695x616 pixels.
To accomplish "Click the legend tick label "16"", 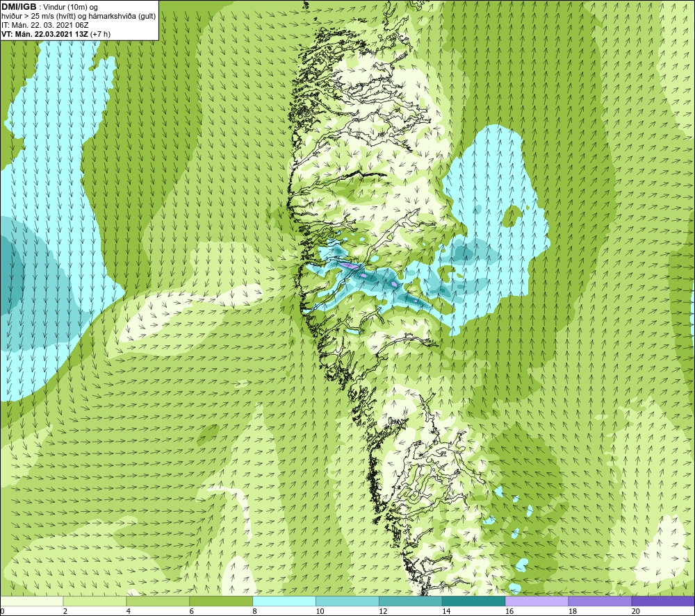I will click(509, 611).
